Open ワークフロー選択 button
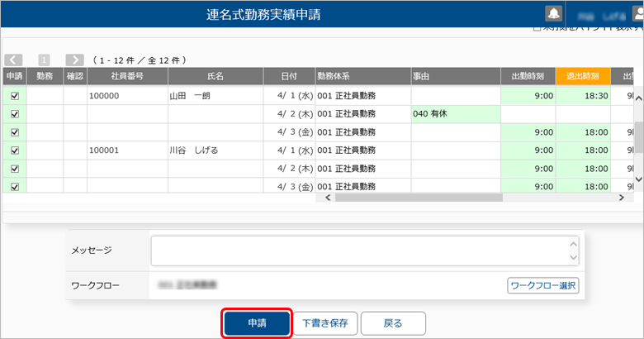This screenshot has height=339, width=644. 543,285
